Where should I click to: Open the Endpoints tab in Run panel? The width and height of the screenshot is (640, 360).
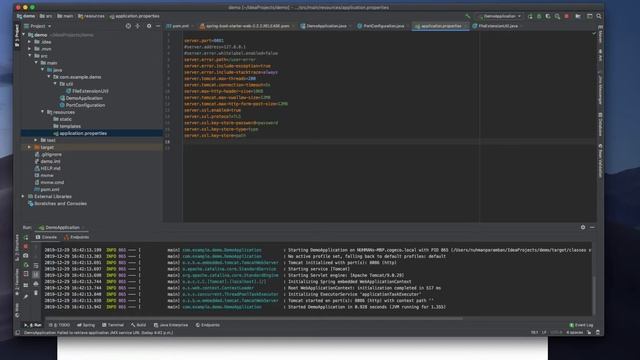click(x=77, y=237)
